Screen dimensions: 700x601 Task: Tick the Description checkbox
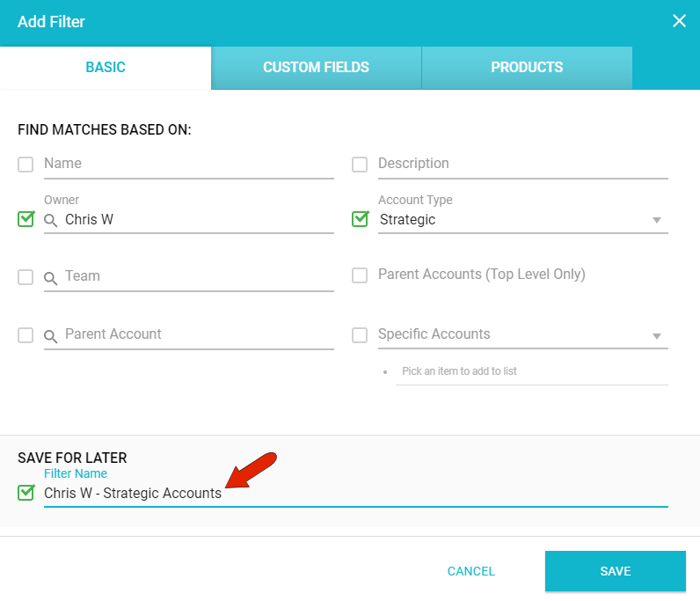[360, 165]
